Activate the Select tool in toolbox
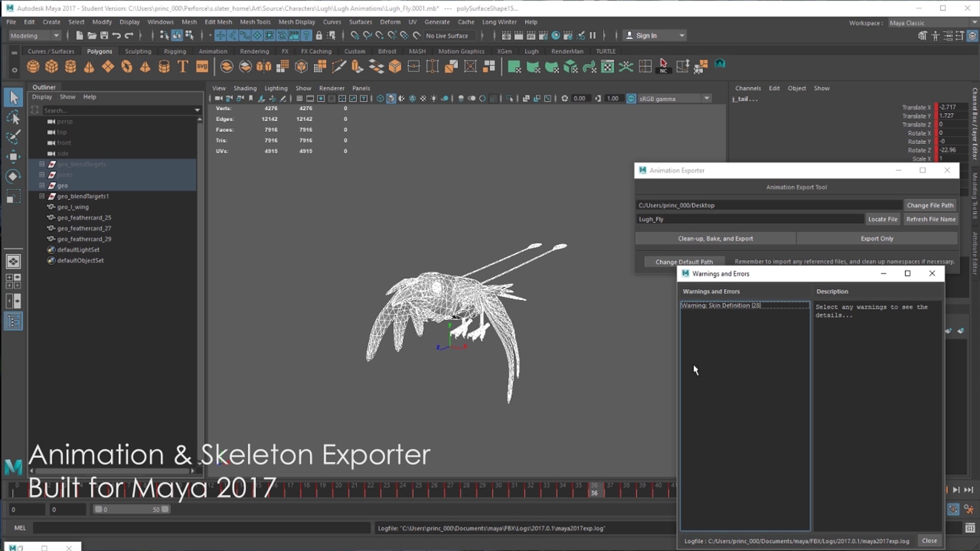Screen dimensions: 980x551 pos(13,97)
